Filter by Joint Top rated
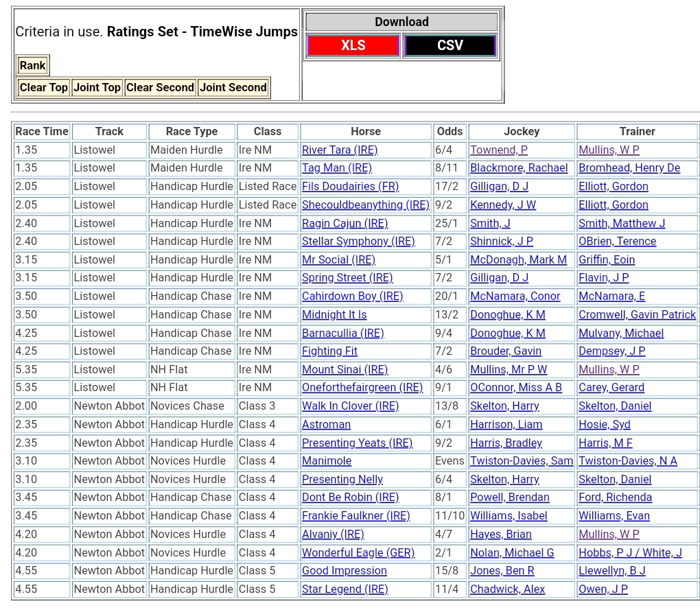Screen dimensions: 700x608 coord(97,87)
